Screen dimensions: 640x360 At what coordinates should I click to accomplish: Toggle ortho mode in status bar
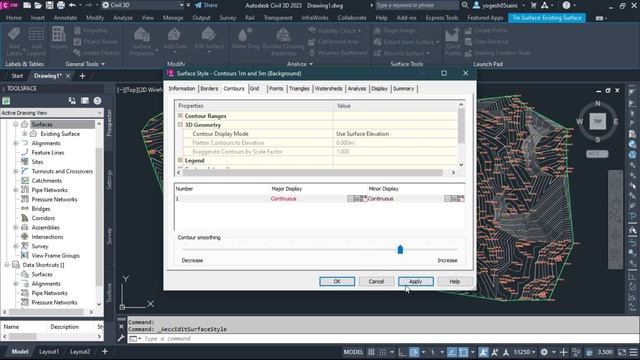(402, 352)
